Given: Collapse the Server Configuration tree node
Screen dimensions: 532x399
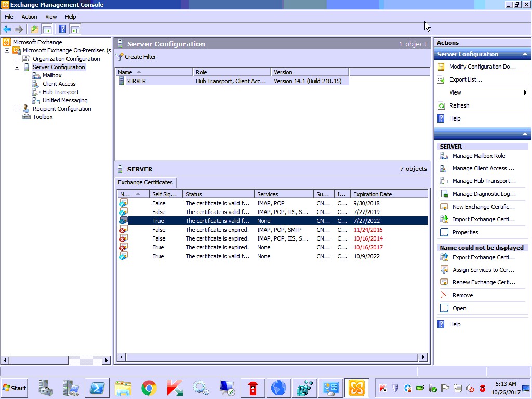Looking at the screenshot, I should (x=17, y=67).
